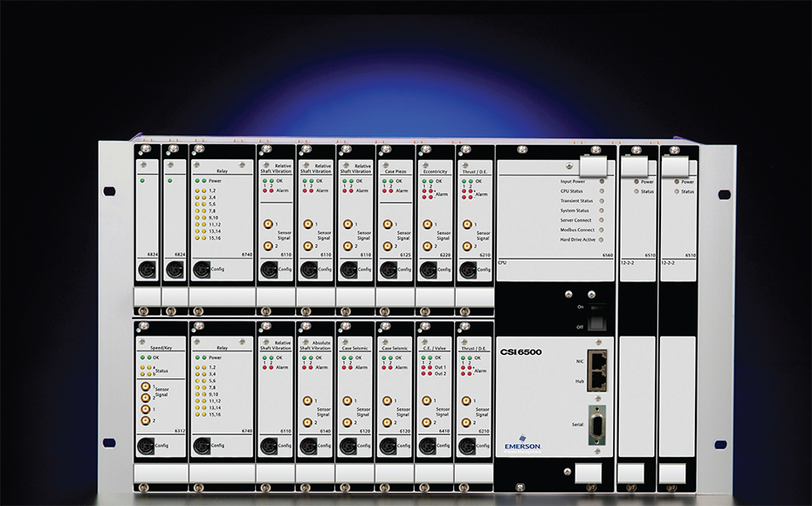Click the Modbus Connect indicator LED
Viewport: 812px width, 506px height.
pyautogui.click(x=602, y=230)
